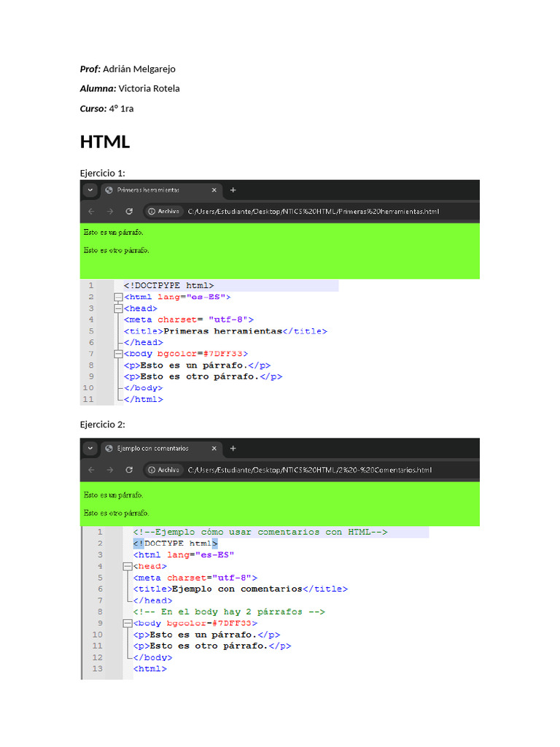Click the 'Curso: 4º 1ra' line
This screenshot has height=747, width=560.
tap(106, 109)
